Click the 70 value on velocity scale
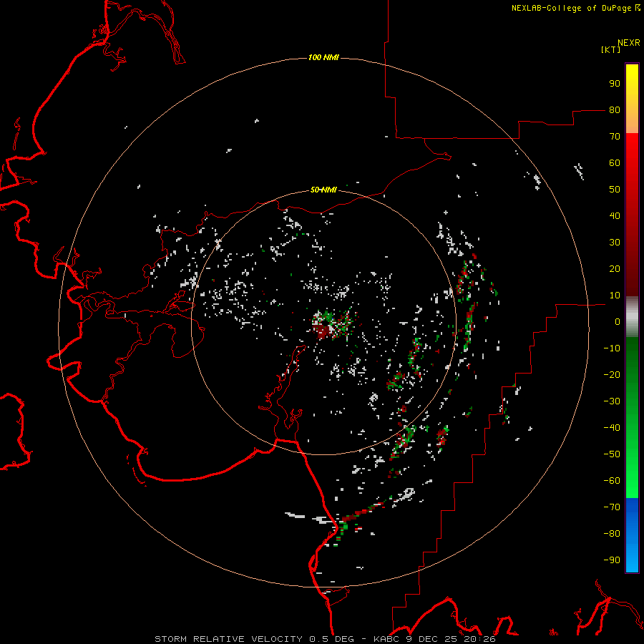The width and height of the screenshot is (644, 644). point(615,137)
